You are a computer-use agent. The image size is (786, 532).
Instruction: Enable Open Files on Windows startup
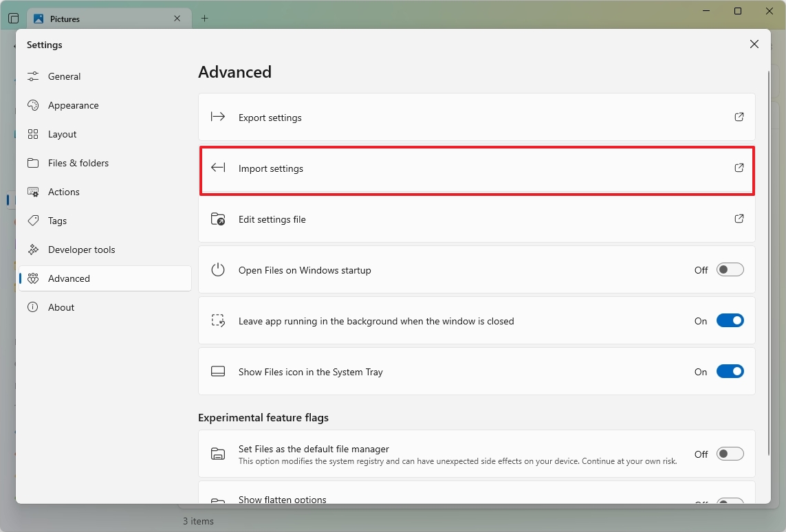[x=730, y=269]
